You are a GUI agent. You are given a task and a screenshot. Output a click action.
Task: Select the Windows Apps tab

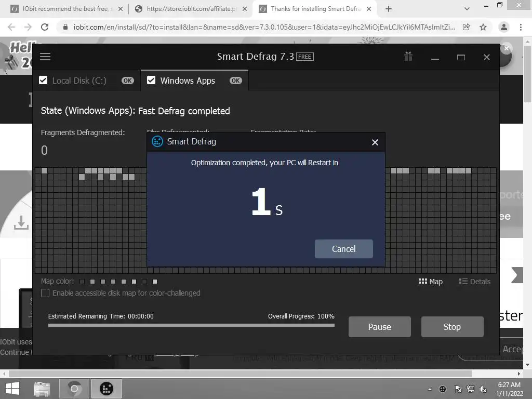tap(194, 81)
